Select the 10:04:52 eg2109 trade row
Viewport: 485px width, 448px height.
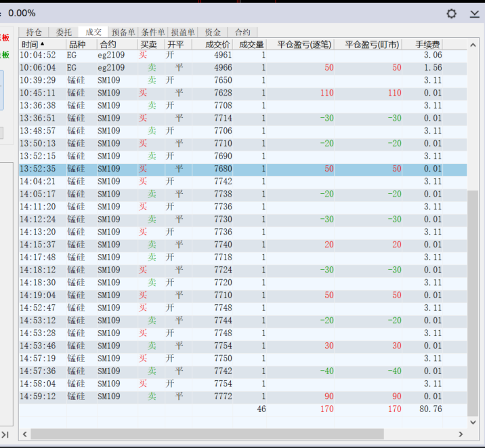242,55
